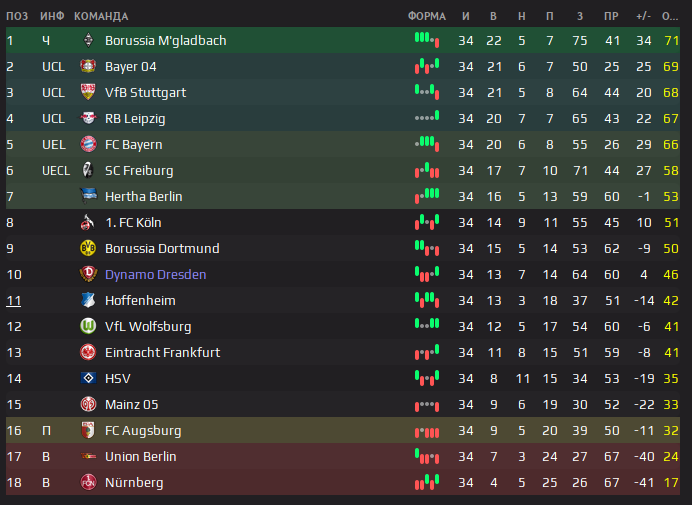This screenshot has width=692, height=505.
Task: Click the FC Bayern club badge
Action: click(x=88, y=144)
